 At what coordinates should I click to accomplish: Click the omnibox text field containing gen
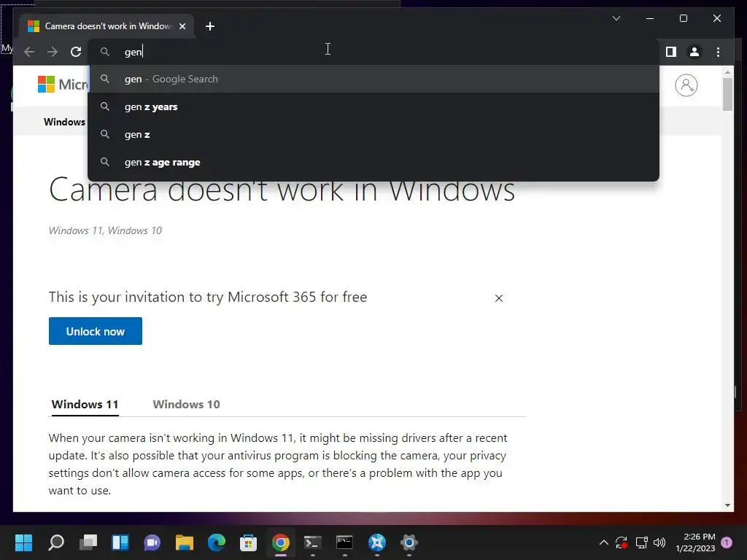373,52
